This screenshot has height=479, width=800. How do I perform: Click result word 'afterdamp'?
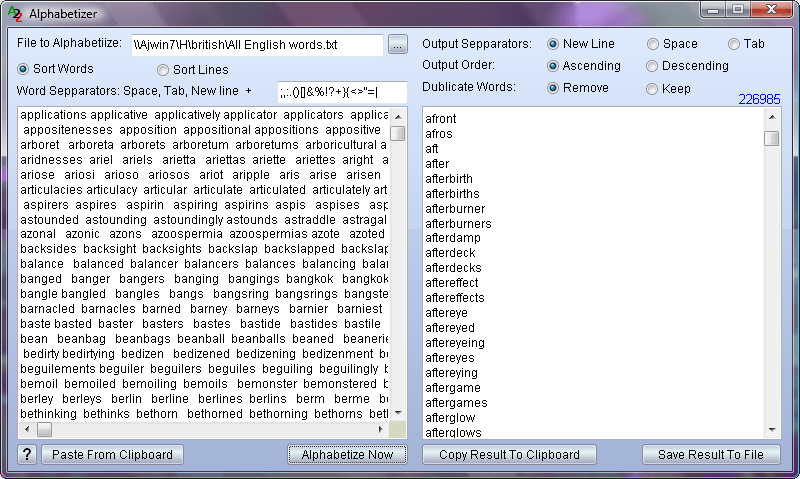[x=453, y=238]
